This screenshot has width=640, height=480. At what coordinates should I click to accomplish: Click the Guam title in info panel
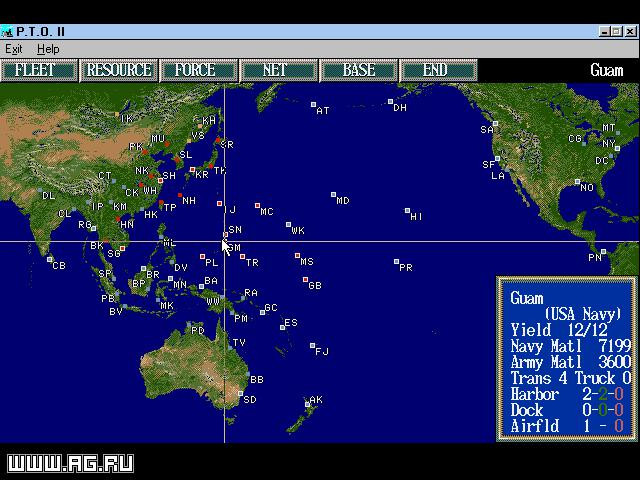(x=527, y=298)
